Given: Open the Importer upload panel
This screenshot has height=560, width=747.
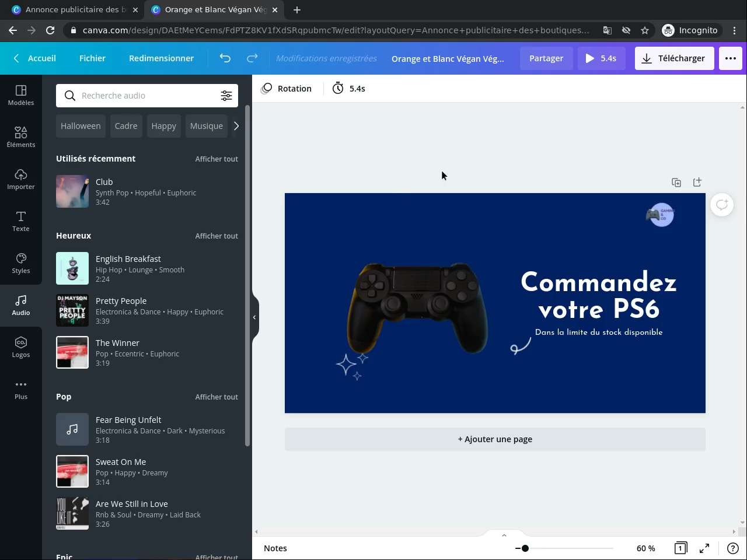Looking at the screenshot, I should (x=21, y=180).
